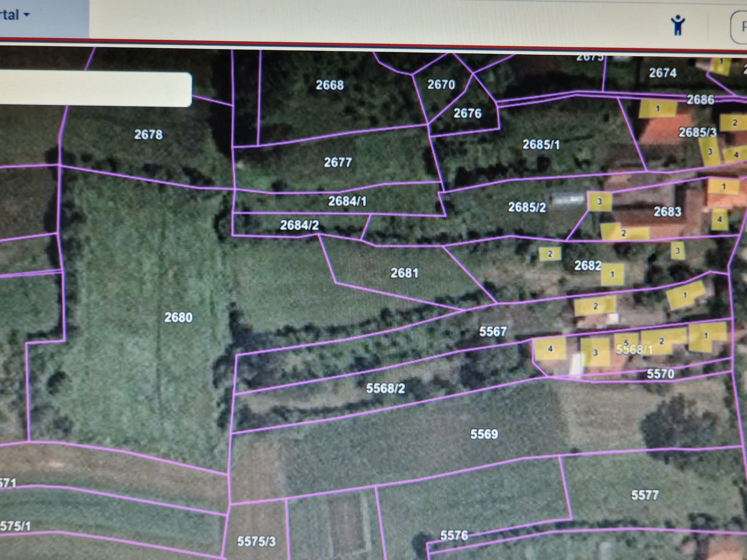The height and width of the screenshot is (560, 747).
Task: Click the partially visible button at top right
Action: [x=740, y=27]
